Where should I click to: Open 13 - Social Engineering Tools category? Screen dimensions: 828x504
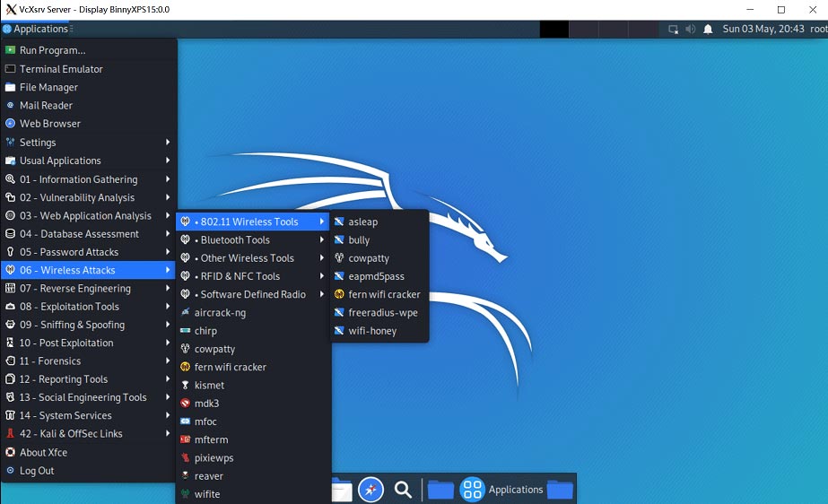[x=89, y=397]
